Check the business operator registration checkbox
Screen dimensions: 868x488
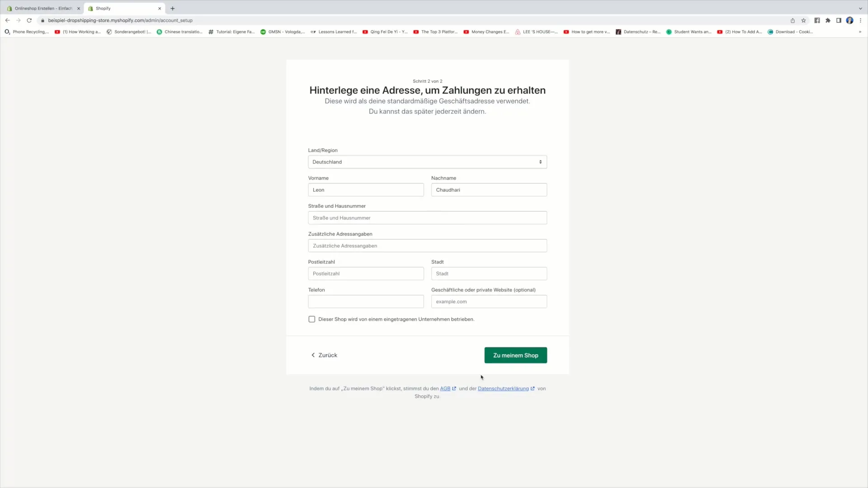pyautogui.click(x=312, y=319)
